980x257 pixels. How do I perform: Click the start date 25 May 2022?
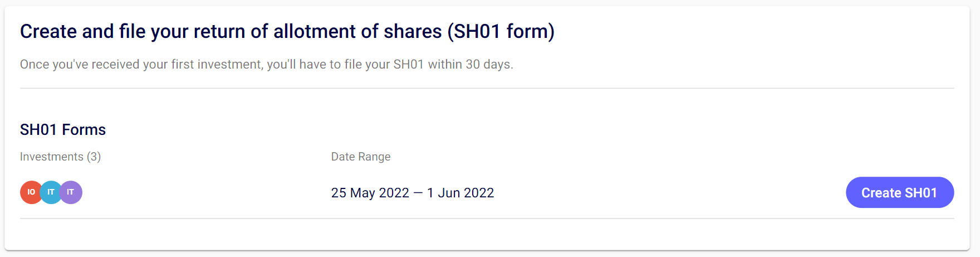click(370, 193)
